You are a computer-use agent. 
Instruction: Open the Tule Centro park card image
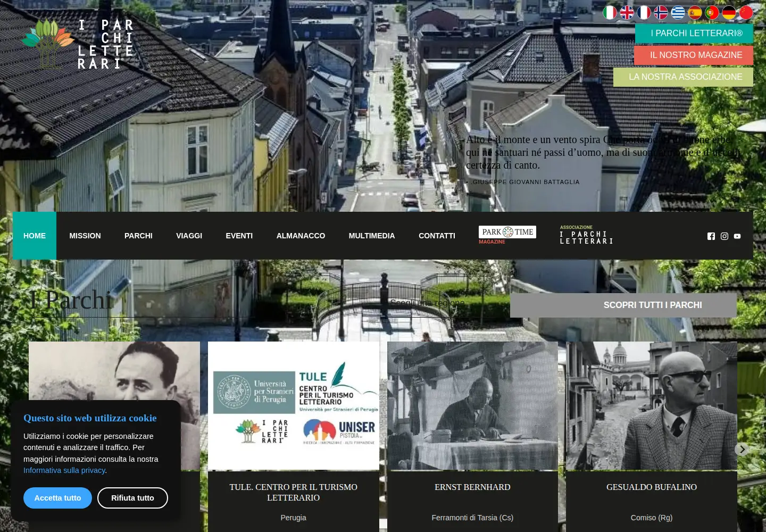(294, 406)
